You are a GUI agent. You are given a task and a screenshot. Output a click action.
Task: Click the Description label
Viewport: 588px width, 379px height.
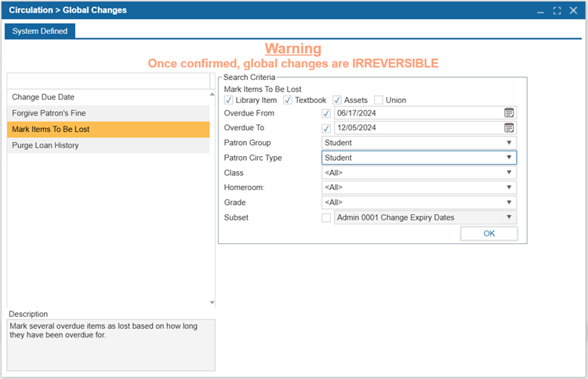click(x=28, y=314)
